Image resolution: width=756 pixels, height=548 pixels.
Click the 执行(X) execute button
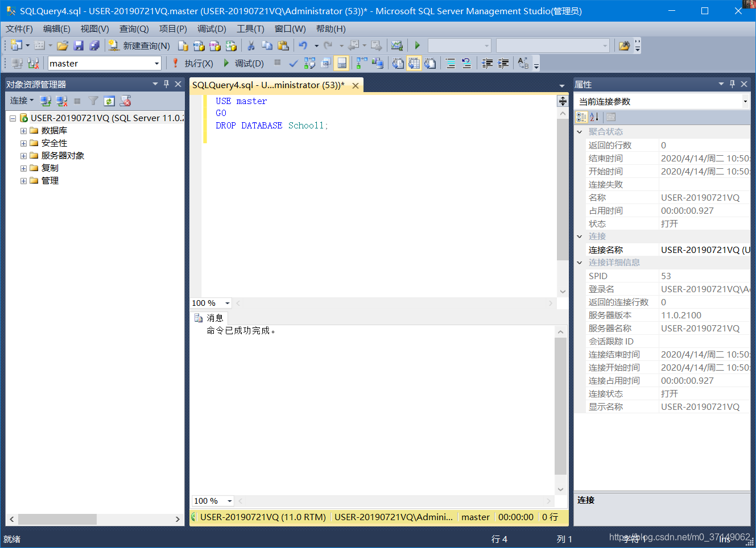pyautogui.click(x=192, y=63)
